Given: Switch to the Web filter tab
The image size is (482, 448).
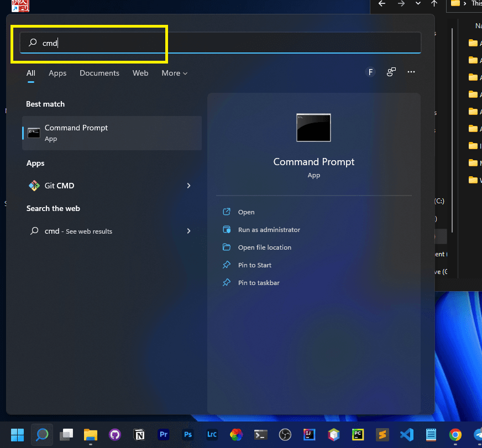Looking at the screenshot, I should 140,73.
